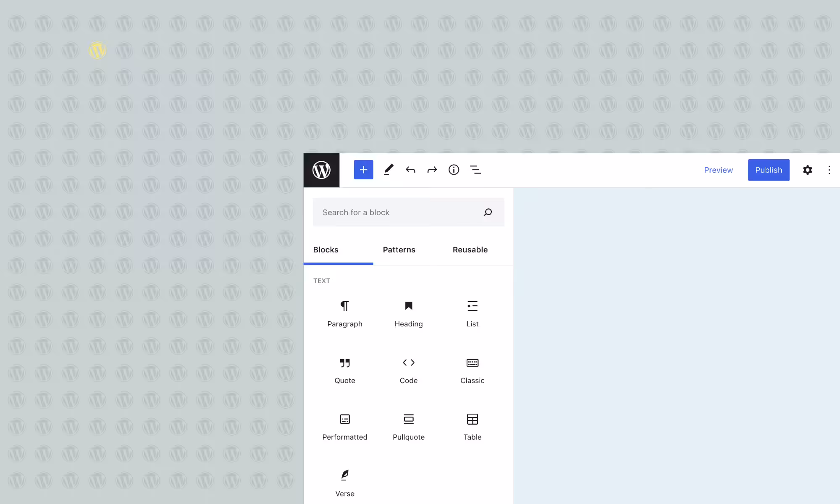Switch to the Patterns tab
The width and height of the screenshot is (840, 504).
tap(399, 250)
